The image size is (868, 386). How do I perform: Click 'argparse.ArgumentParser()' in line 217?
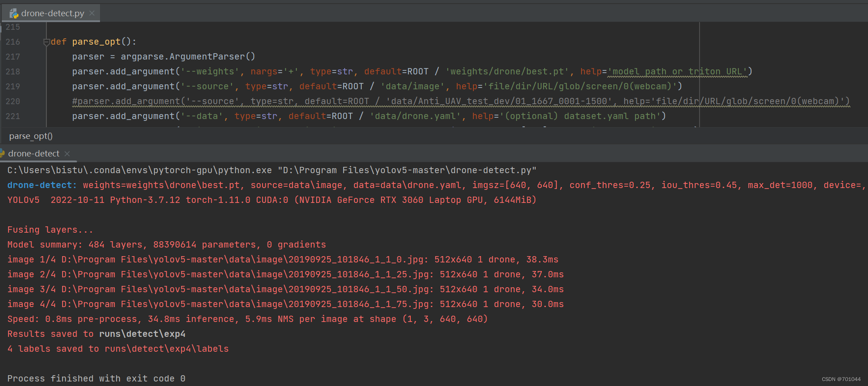coord(188,57)
